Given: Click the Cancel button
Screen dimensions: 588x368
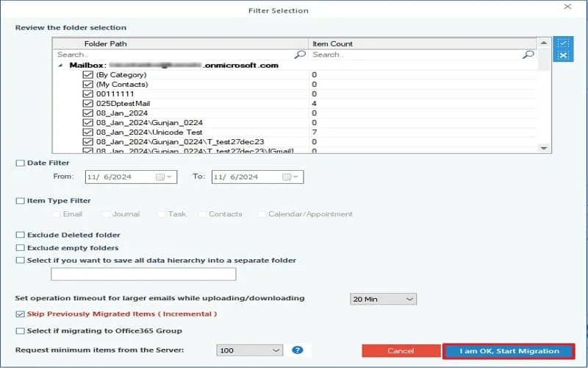Looking at the screenshot, I should coord(401,351).
